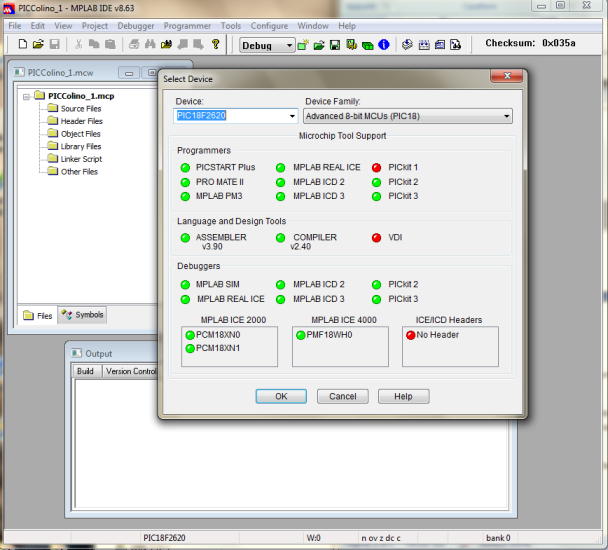This screenshot has width=608, height=550.
Task: Open the Edit menu
Action: [x=38, y=26]
